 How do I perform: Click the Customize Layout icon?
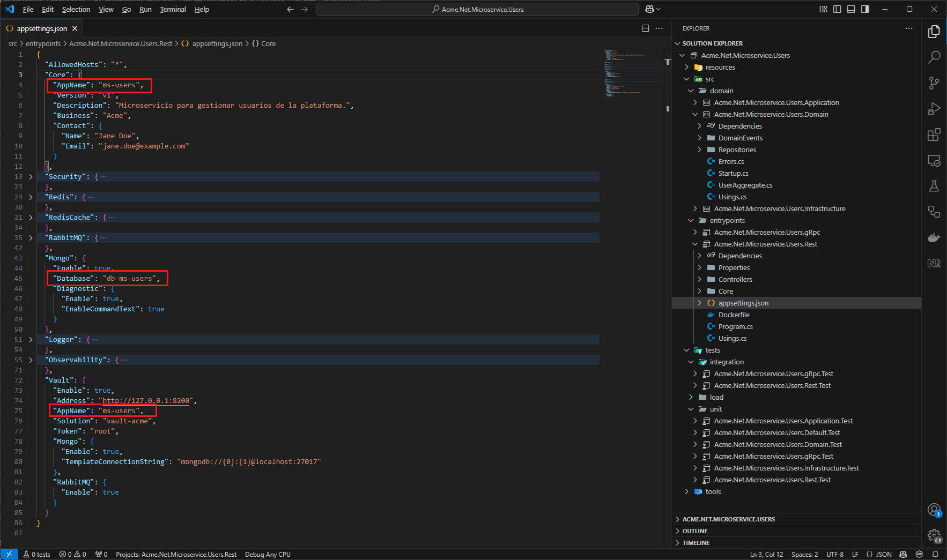tap(823, 9)
